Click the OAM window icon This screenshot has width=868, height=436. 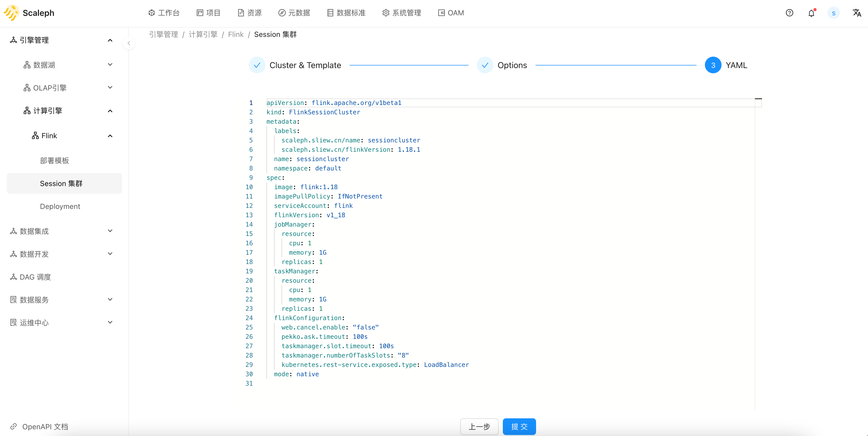[x=442, y=13]
